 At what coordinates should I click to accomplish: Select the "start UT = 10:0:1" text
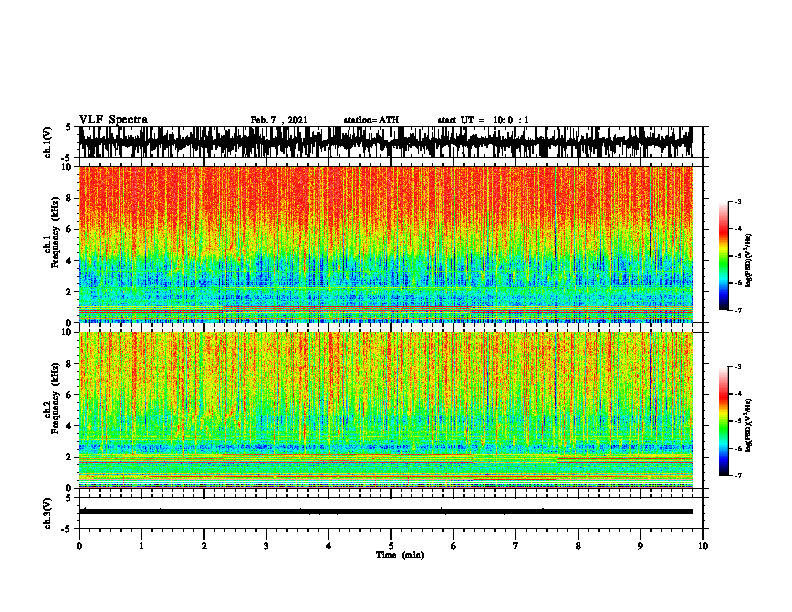tap(483, 120)
